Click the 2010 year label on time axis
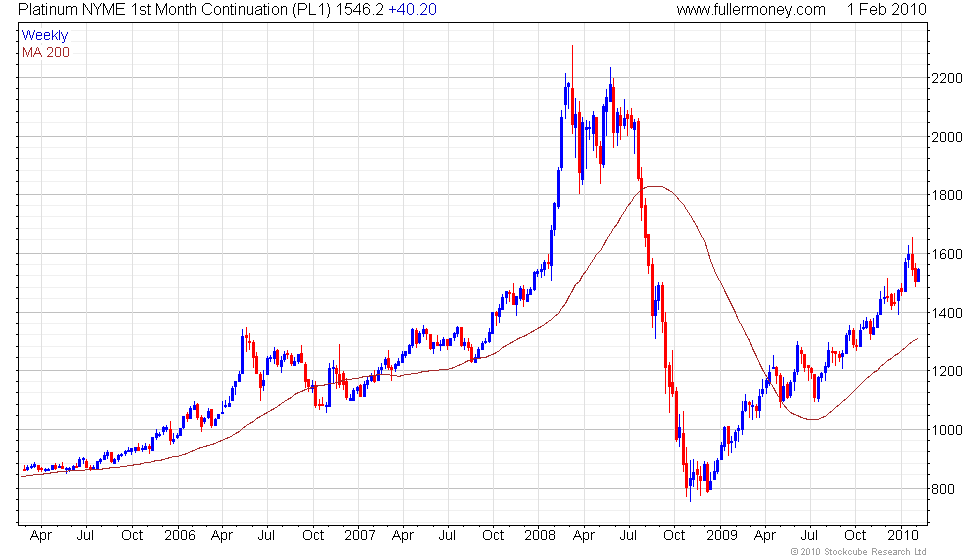 [x=902, y=536]
